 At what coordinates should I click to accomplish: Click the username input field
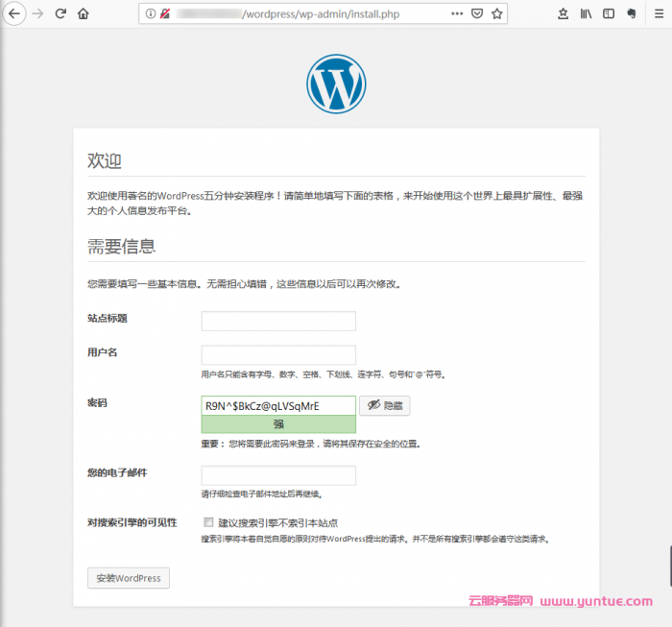(278, 354)
